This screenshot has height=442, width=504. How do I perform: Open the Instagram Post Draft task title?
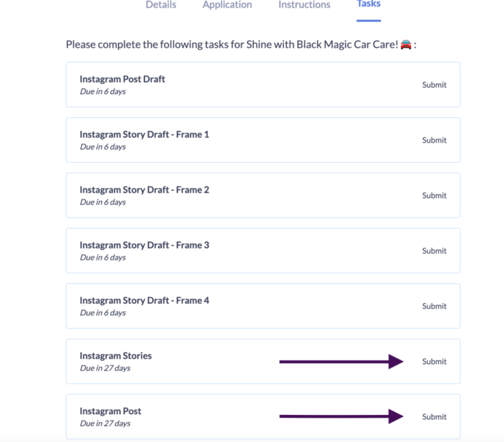click(122, 79)
